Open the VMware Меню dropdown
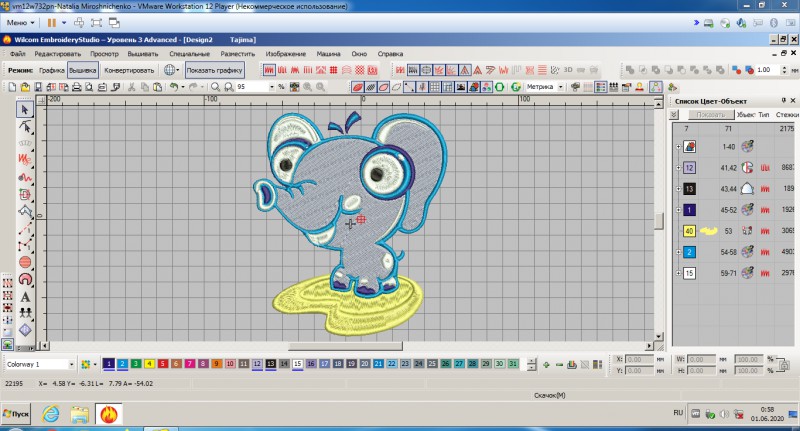 [20, 22]
